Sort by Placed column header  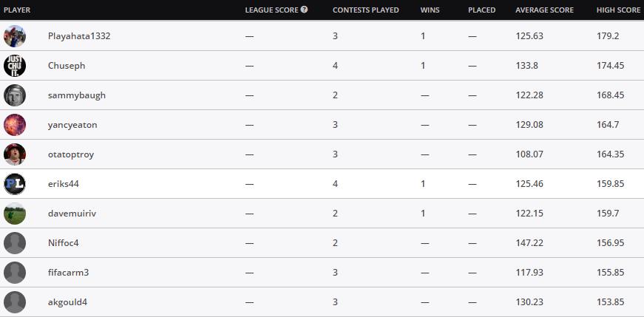tap(482, 10)
